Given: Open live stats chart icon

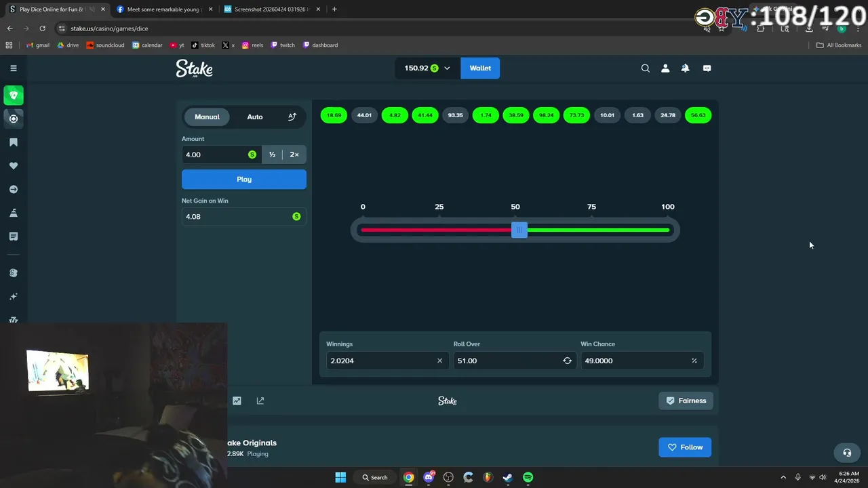Looking at the screenshot, I should coord(237,401).
